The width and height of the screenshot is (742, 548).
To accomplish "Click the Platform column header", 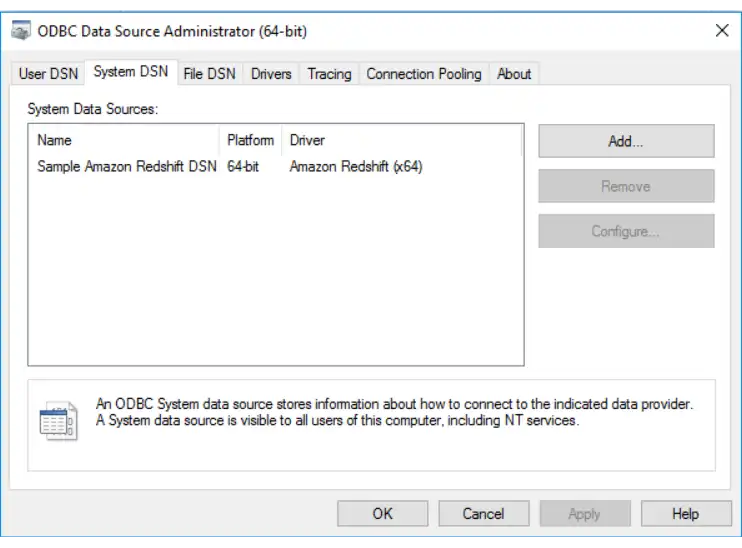I will click(x=250, y=140).
